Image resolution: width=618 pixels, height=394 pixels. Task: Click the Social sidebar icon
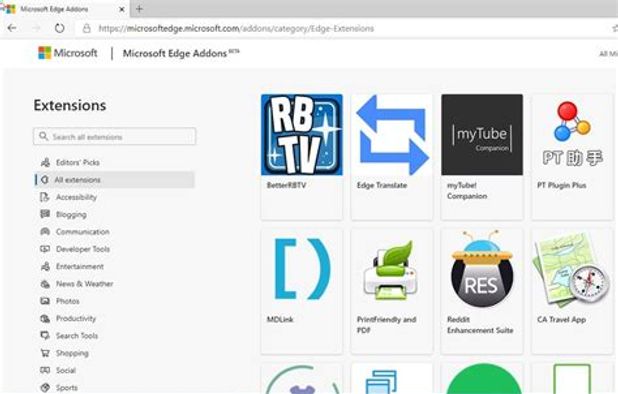click(x=45, y=370)
